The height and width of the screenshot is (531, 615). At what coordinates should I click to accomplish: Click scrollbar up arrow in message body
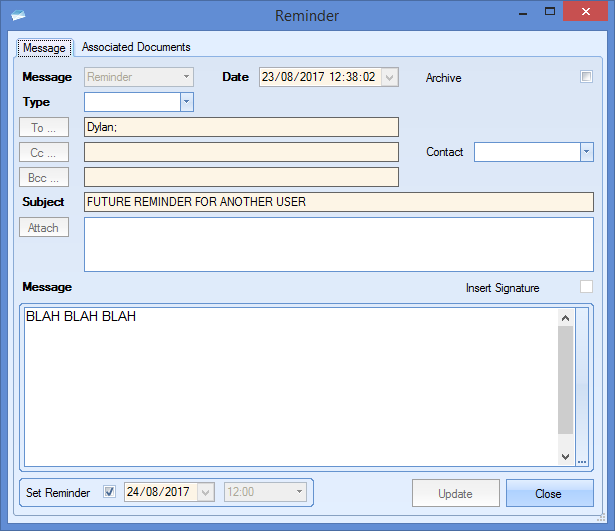click(x=565, y=318)
